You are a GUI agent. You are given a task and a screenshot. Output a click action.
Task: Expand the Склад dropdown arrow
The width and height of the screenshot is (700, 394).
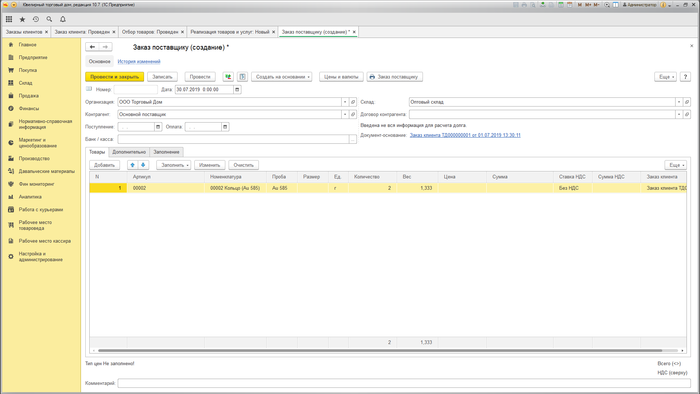(679, 102)
